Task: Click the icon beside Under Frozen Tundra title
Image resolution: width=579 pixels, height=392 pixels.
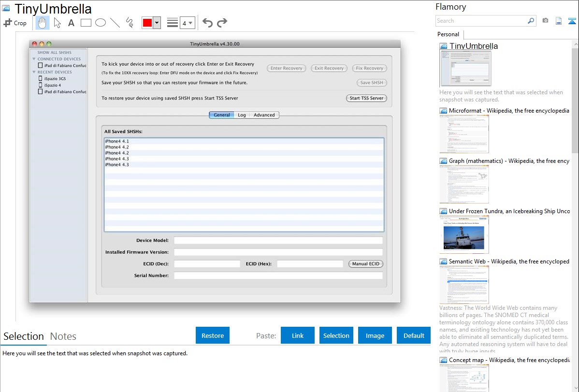Action: (x=443, y=211)
